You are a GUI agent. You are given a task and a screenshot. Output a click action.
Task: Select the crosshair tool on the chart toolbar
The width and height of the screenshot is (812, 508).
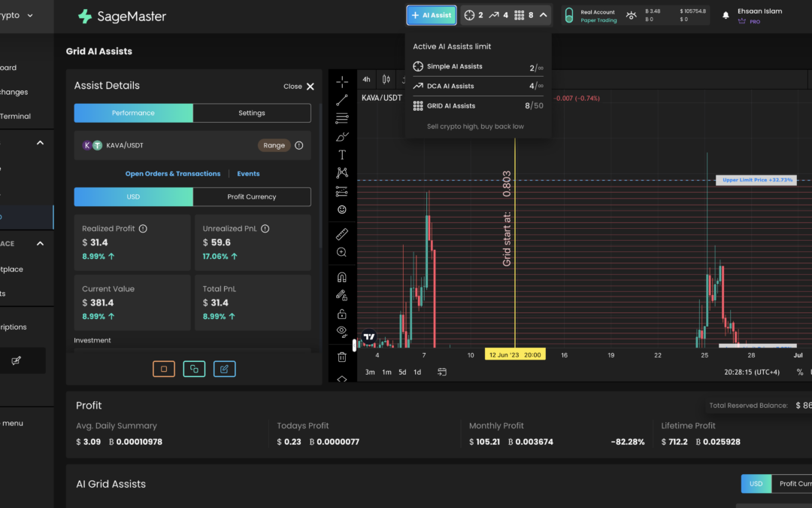tap(342, 81)
